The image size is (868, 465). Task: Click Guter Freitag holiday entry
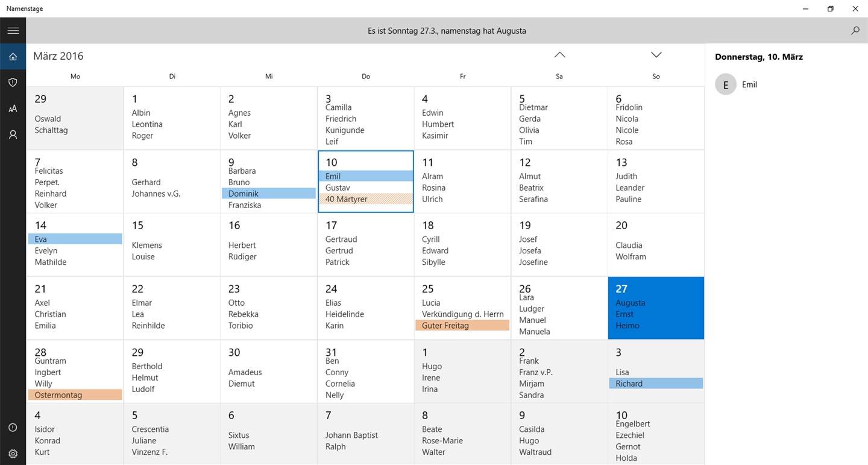[x=462, y=326]
